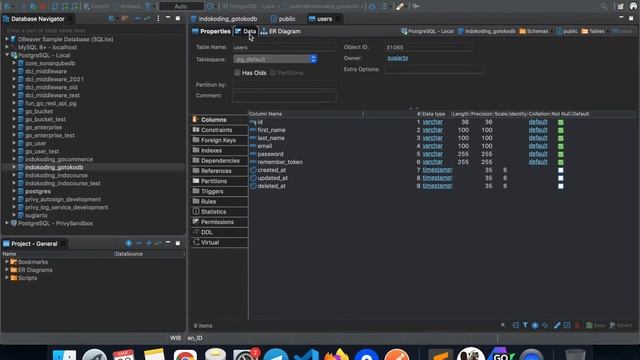Image resolution: width=640 pixels, height=360 pixels.
Task: Expand the Scripts folder
Action: (7, 278)
